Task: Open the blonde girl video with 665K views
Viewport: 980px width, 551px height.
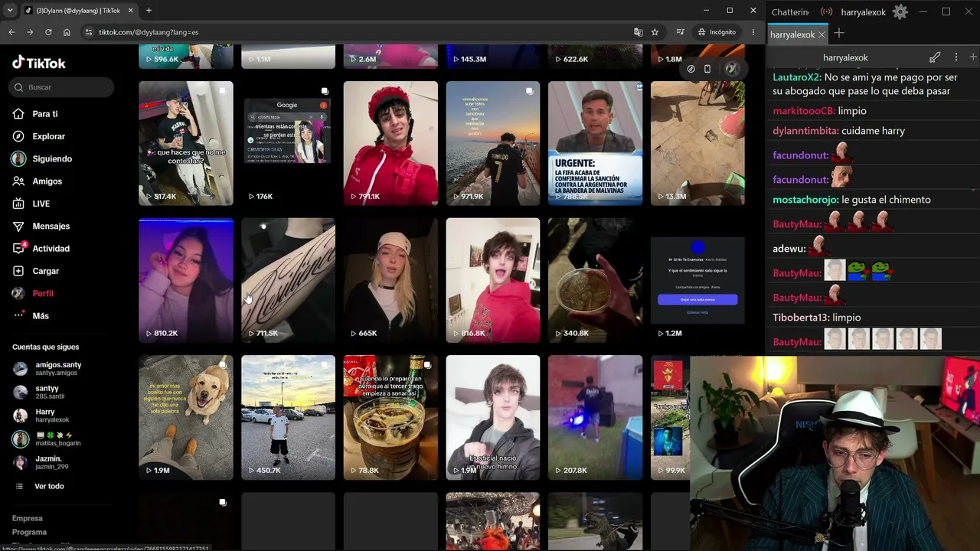Action: (x=390, y=280)
